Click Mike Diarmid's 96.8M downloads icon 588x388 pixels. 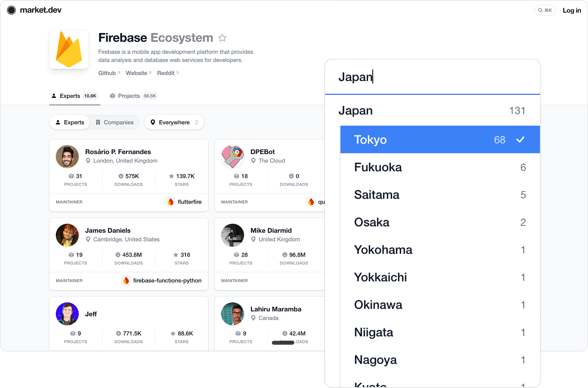click(285, 255)
